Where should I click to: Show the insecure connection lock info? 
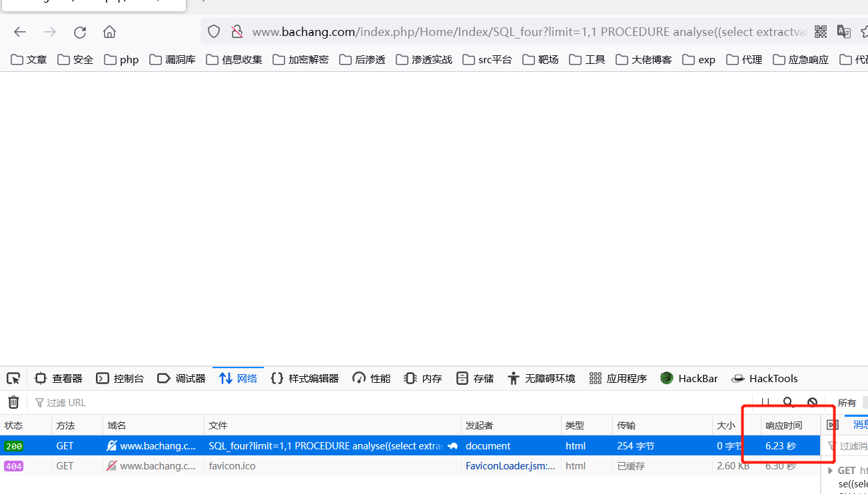click(236, 32)
